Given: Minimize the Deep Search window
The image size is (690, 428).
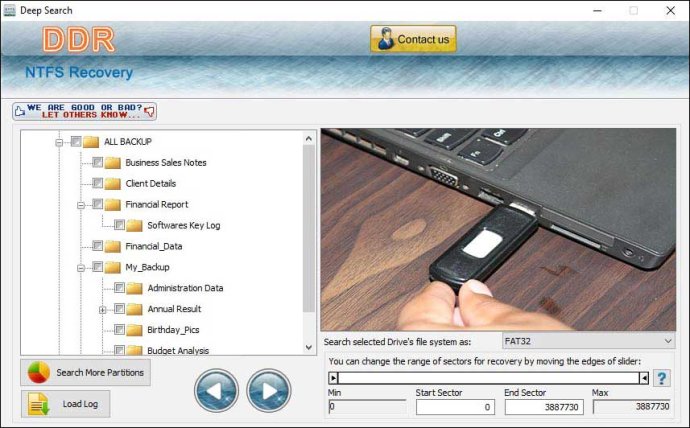Looking at the screenshot, I should tap(597, 11).
